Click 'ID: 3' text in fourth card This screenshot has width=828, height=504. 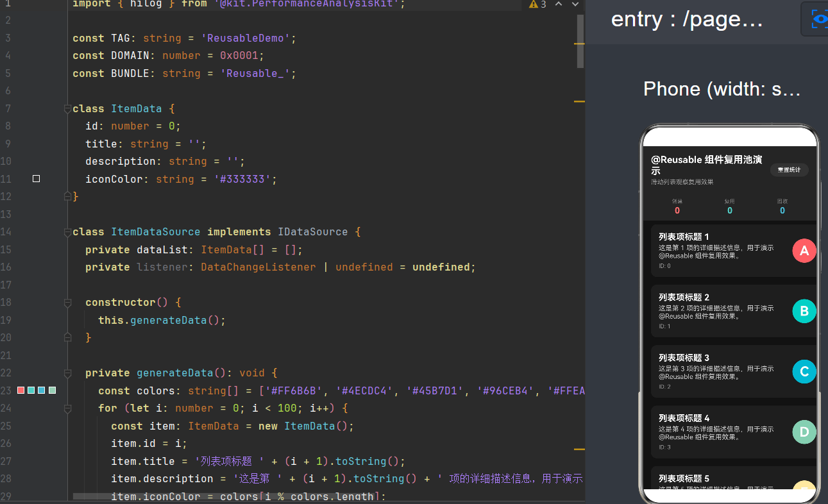point(664,447)
